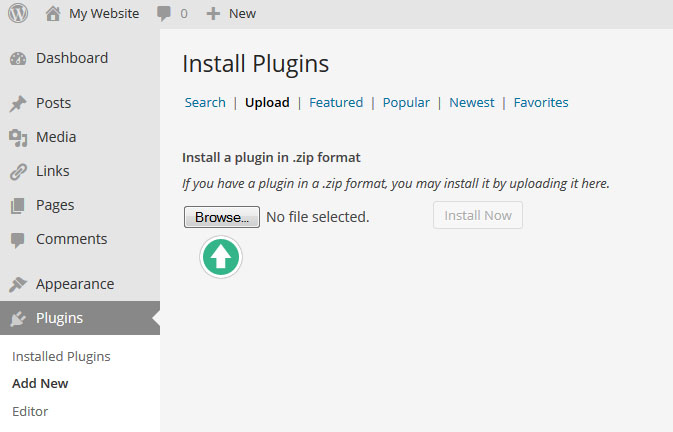Select Add New under Plugins

pyautogui.click(x=40, y=383)
